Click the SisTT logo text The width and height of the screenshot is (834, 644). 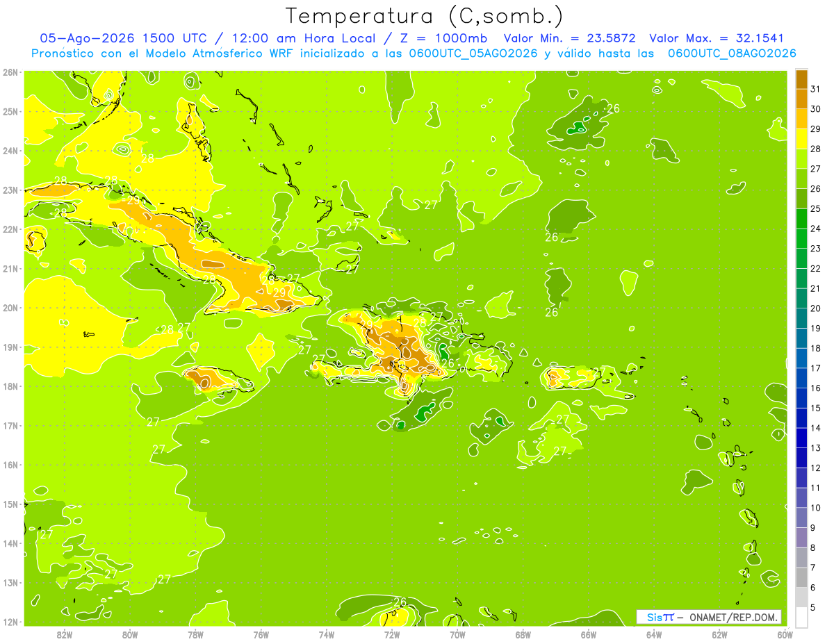(x=660, y=617)
